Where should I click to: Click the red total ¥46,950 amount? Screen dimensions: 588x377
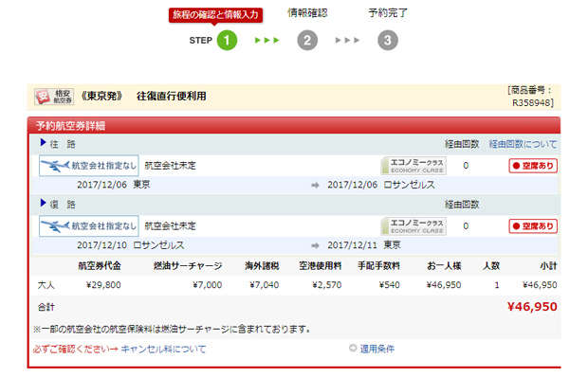click(532, 307)
